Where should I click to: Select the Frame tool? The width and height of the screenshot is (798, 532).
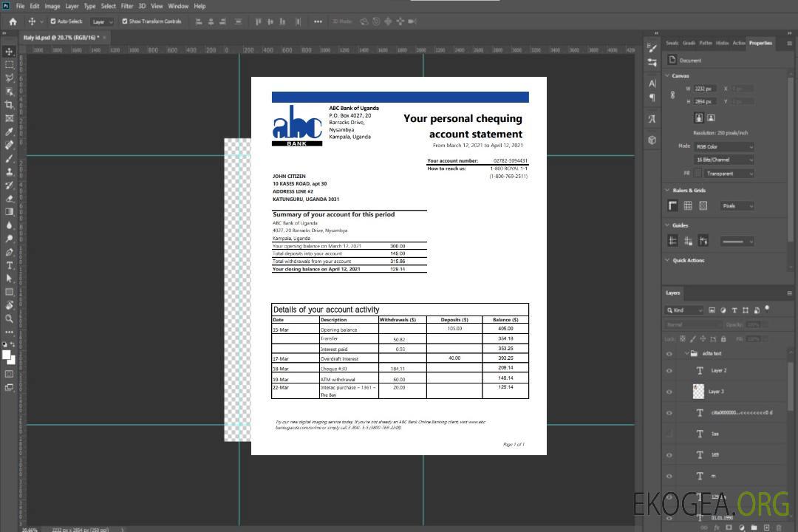pyautogui.click(x=9, y=118)
